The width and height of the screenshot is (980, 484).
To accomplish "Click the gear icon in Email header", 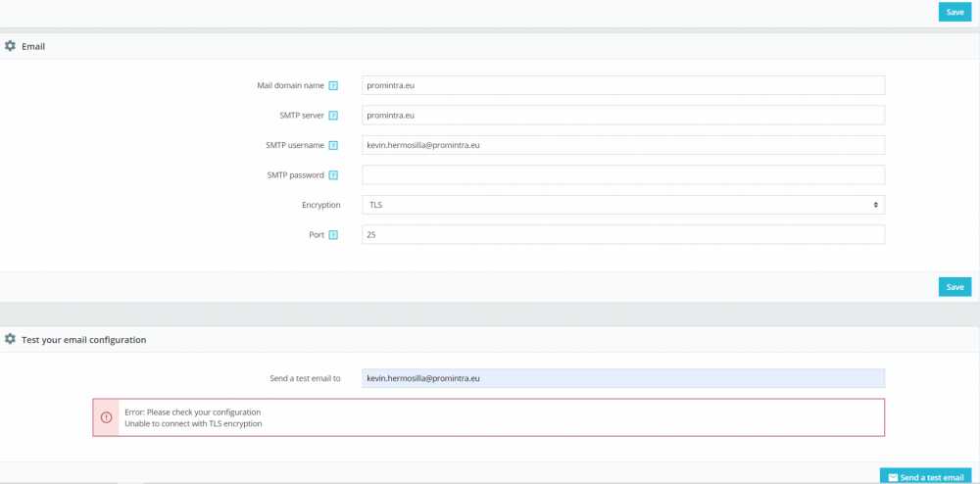I will [10, 46].
